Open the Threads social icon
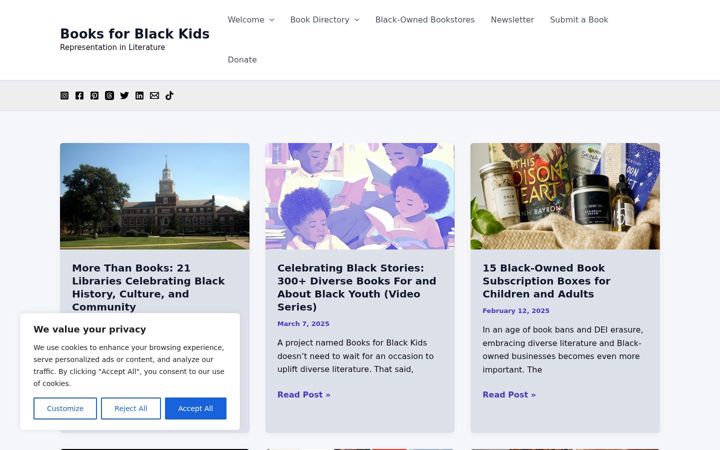This screenshot has height=450, width=720. [x=109, y=96]
